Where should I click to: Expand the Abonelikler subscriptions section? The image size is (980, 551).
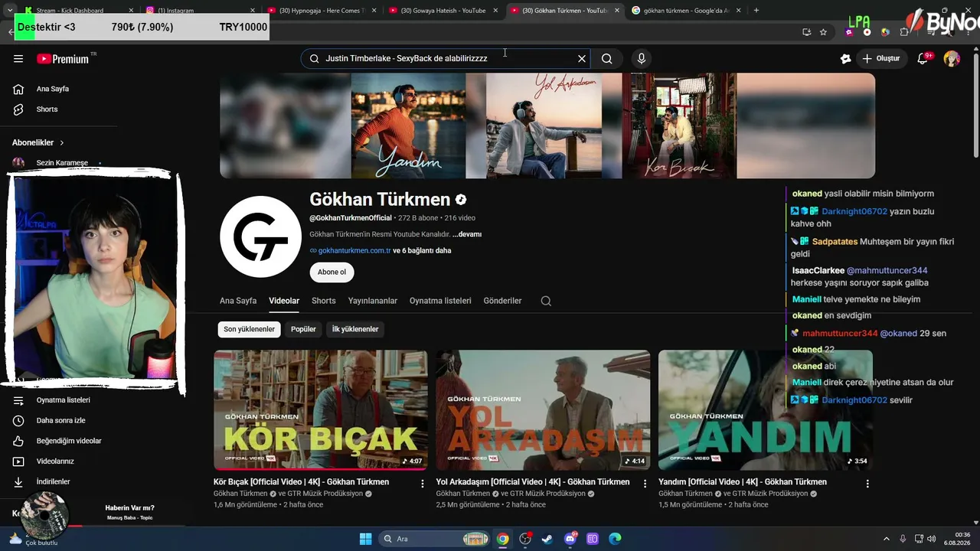click(x=38, y=142)
